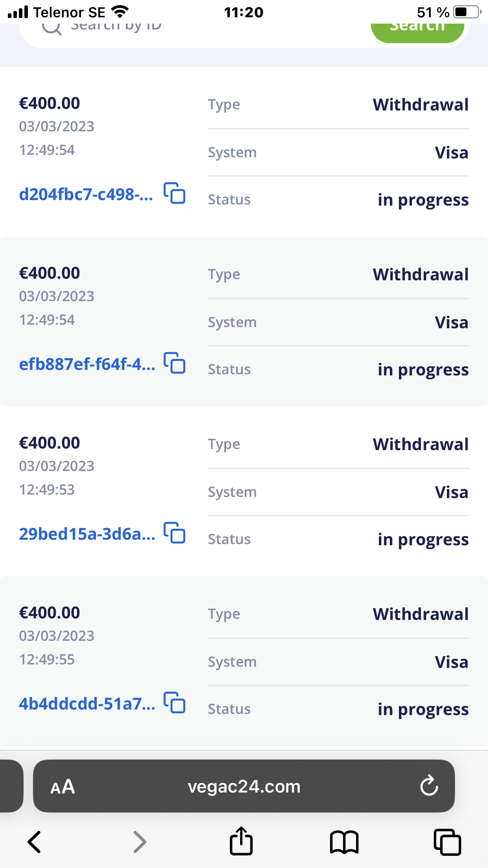488x868 pixels.
Task: Open transaction link d204fbc7-c498
Action: (x=86, y=195)
